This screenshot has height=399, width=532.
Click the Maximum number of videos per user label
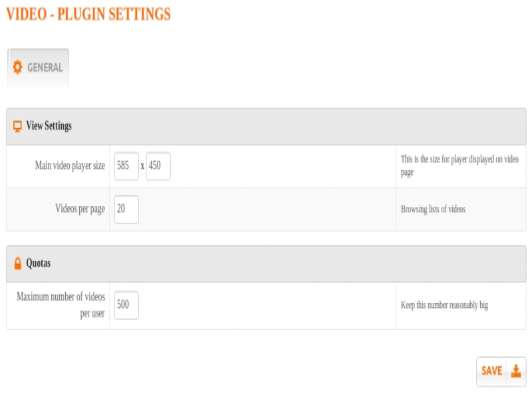coord(61,305)
